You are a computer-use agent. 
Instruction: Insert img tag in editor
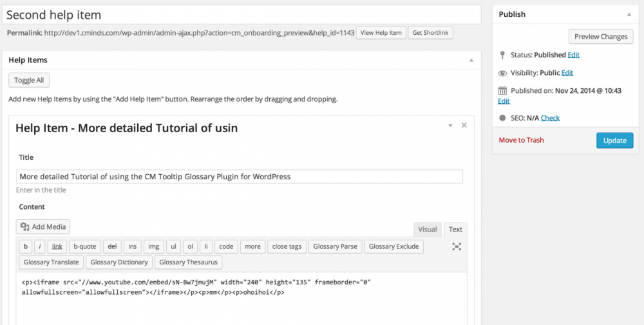tap(154, 246)
